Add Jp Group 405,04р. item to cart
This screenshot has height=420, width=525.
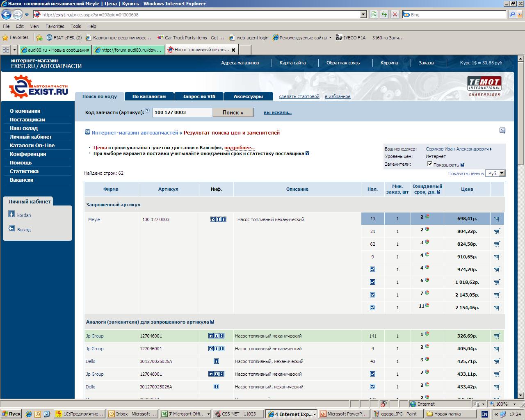tap(497, 349)
